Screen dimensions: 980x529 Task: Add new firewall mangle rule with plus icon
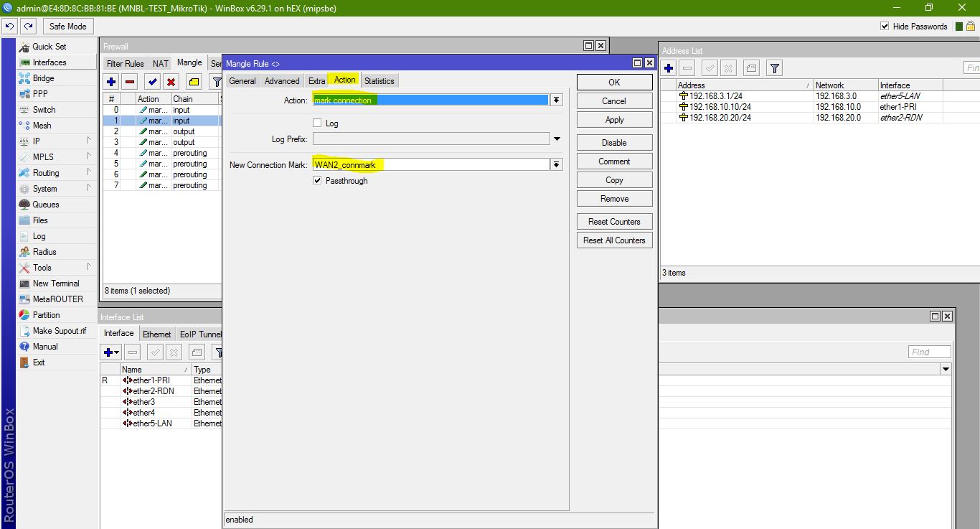click(111, 82)
